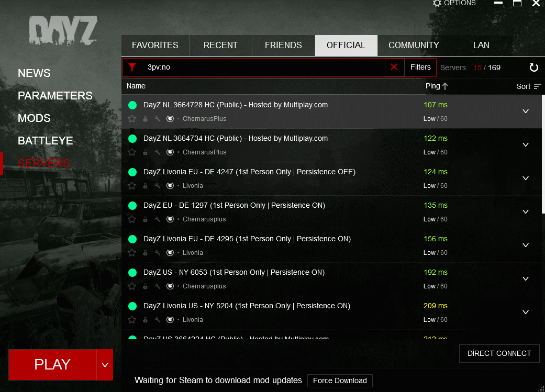Viewport: 545px width, 392px height.
Task: Favorite the DayZ NL 3664728 HC server star
Action: click(132, 119)
